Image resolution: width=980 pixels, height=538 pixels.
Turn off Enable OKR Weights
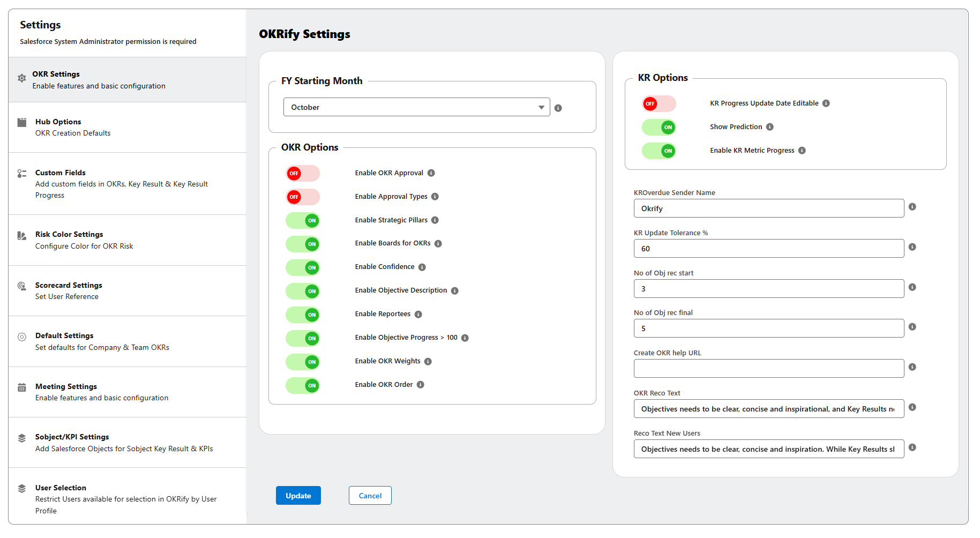302,362
